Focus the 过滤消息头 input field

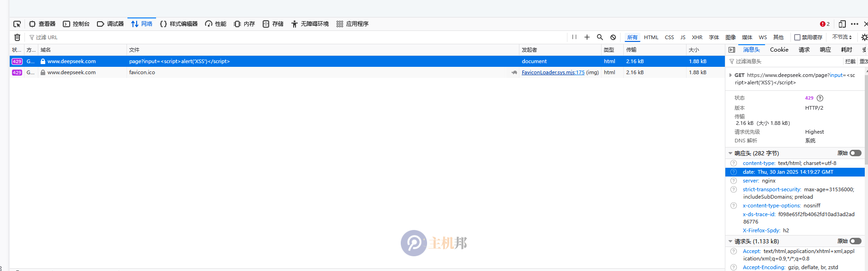tap(784, 61)
